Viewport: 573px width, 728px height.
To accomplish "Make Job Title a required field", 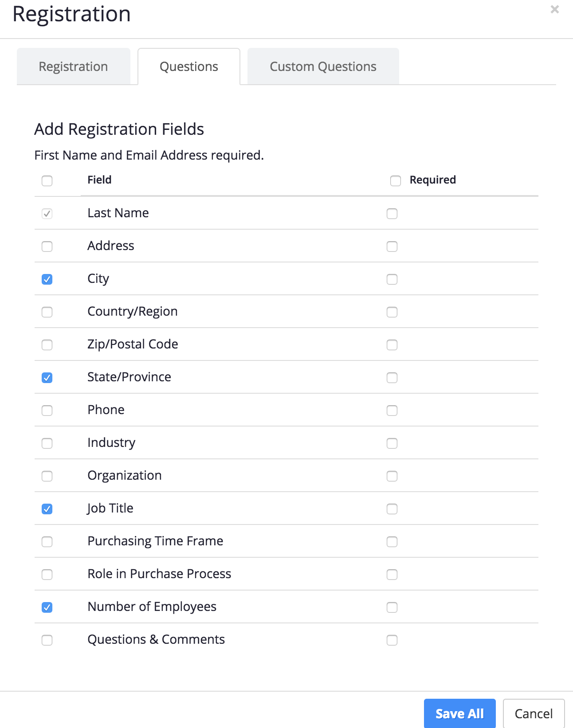I will (x=392, y=509).
